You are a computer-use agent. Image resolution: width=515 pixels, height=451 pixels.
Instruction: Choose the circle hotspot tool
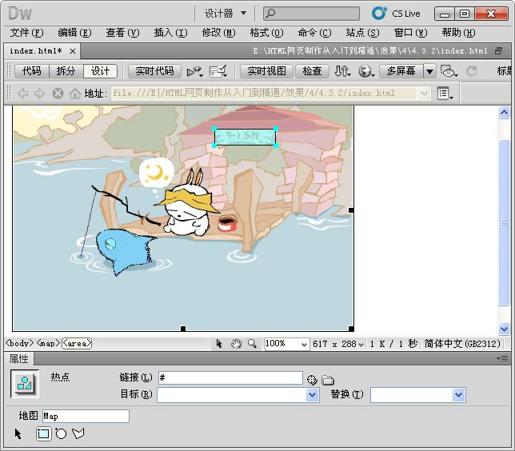pyautogui.click(x=61, y=434)
